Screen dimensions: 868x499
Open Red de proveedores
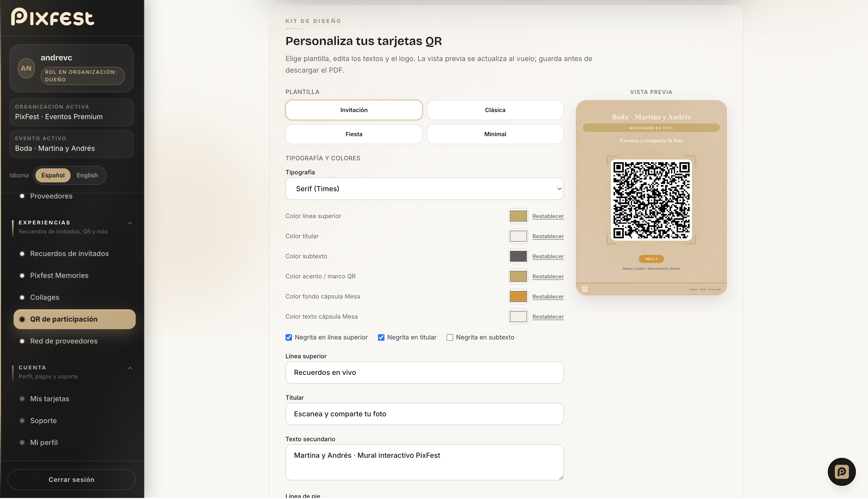click(x=64, y=341)
